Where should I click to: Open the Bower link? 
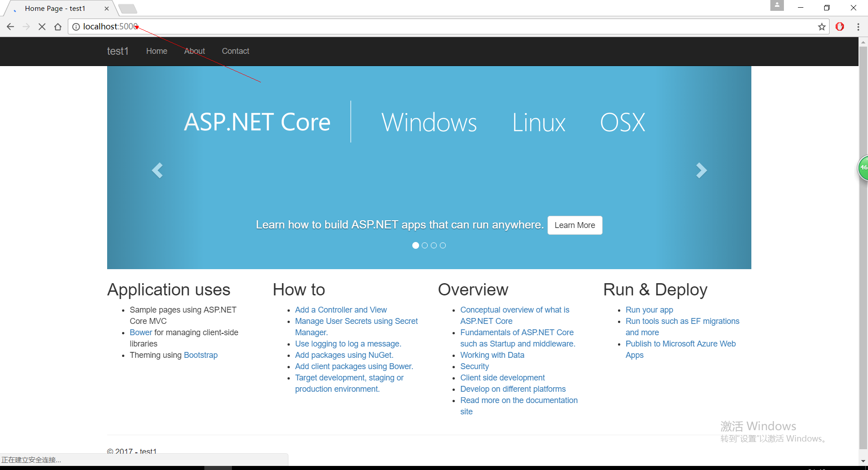coord(141,332)
